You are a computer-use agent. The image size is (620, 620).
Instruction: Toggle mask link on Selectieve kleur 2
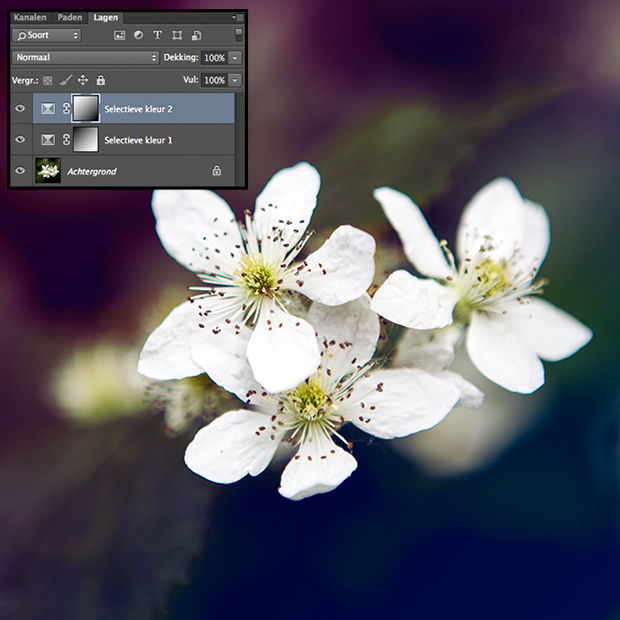66,108
